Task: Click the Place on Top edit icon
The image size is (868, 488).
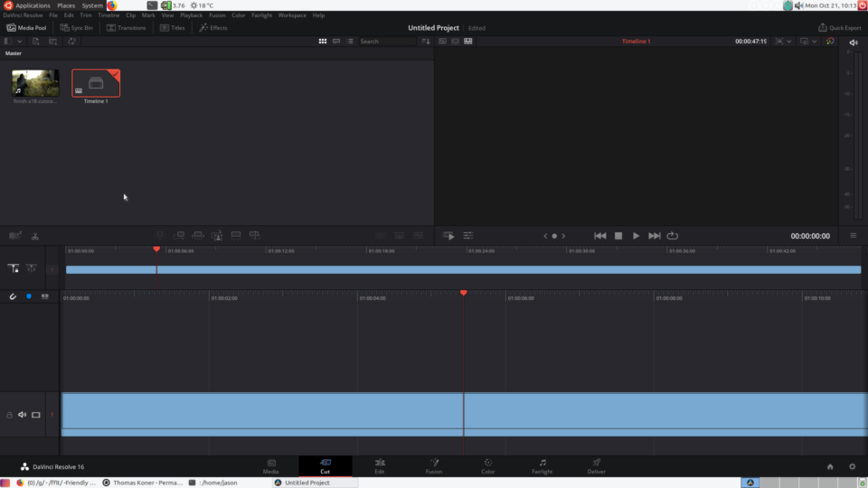Action: click(x=236, y=235)
